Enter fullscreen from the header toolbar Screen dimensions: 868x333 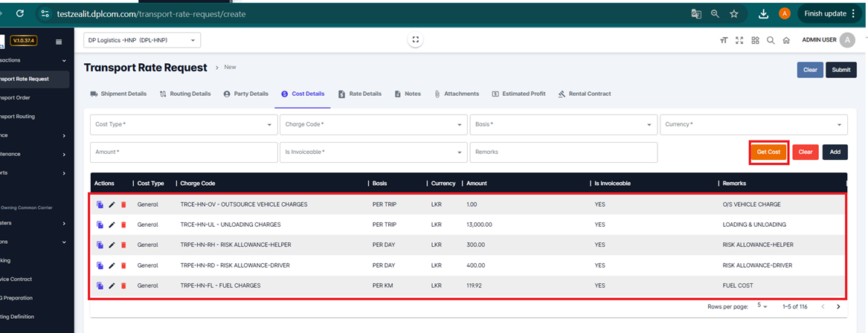739,41
